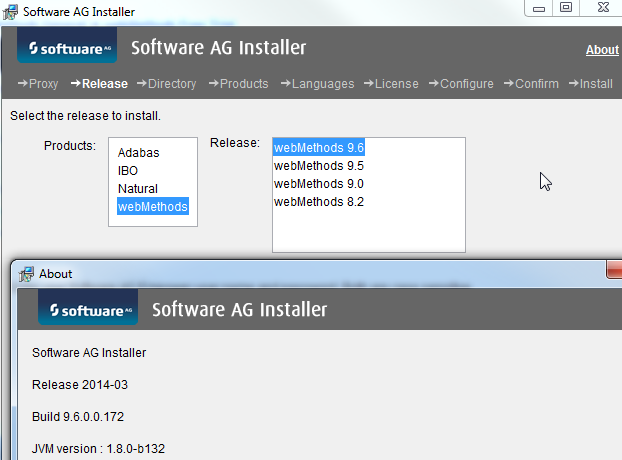Click the installer icon in main title bar
Image resolution: width=622 pixels, height=460 pixels.
pyautogui.click(x=10, y=12)
